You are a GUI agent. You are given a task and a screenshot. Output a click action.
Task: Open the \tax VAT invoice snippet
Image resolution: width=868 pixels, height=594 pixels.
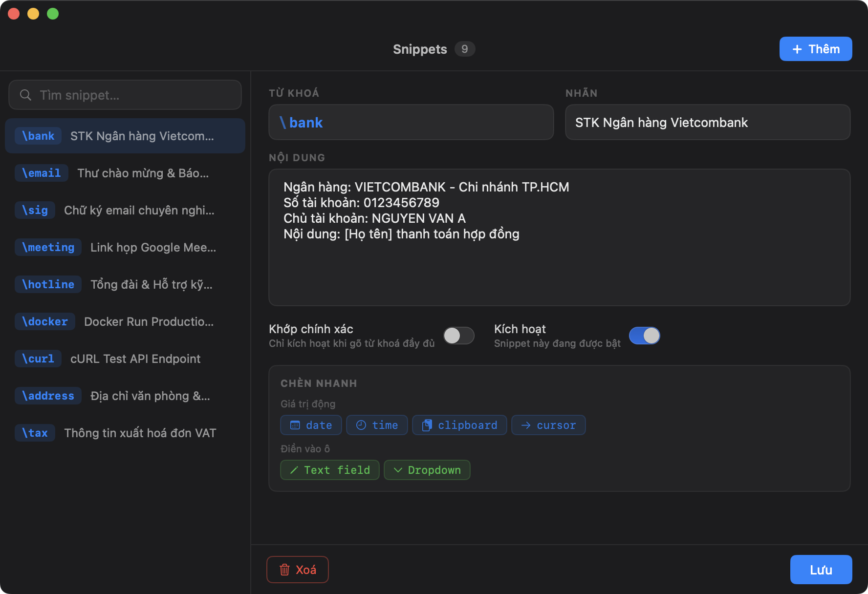tap(125, 433)
